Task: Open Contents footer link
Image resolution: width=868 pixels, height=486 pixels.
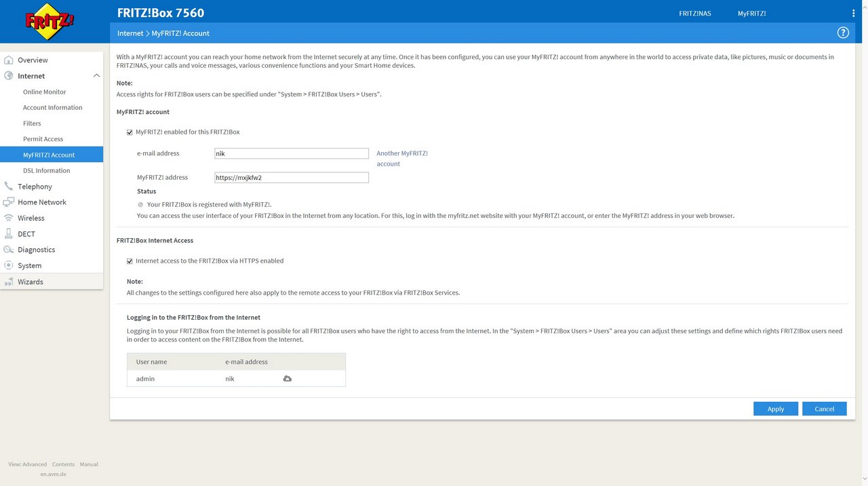Action: (64, 464)
